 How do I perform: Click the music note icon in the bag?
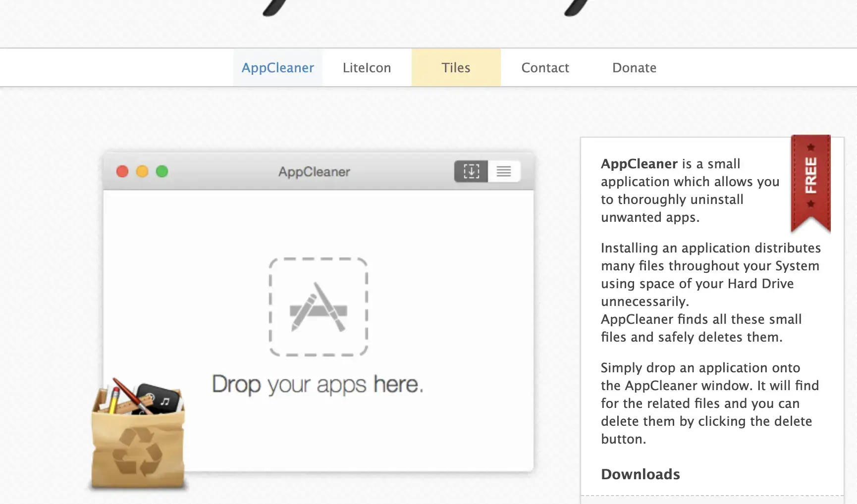point(165,401)
